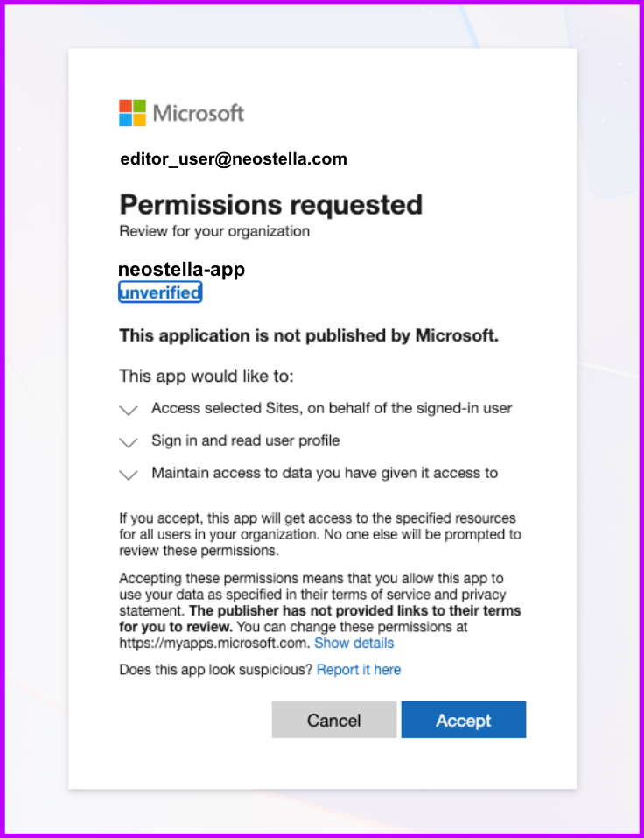
Task: Open the Show details link
Action: tap(354, 643)
